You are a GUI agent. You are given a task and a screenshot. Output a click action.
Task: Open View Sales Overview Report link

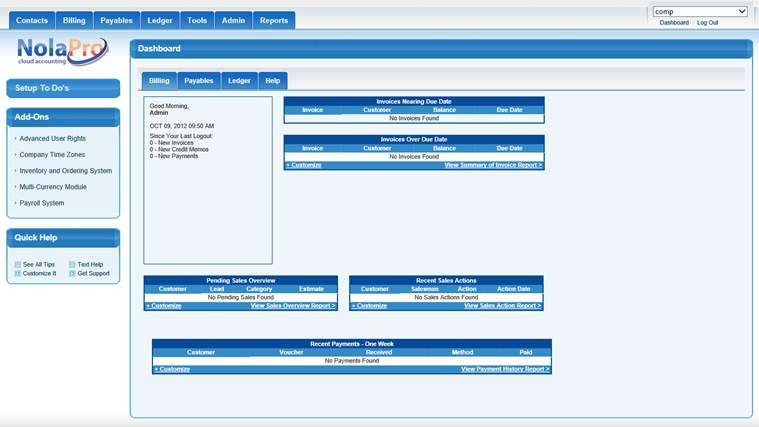click(x=292, y=306)
